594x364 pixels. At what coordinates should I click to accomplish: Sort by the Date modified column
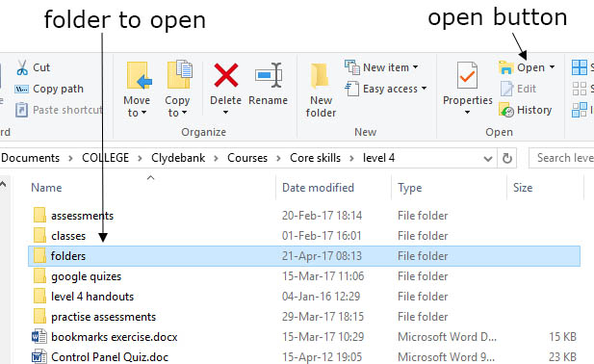(318, 188)
